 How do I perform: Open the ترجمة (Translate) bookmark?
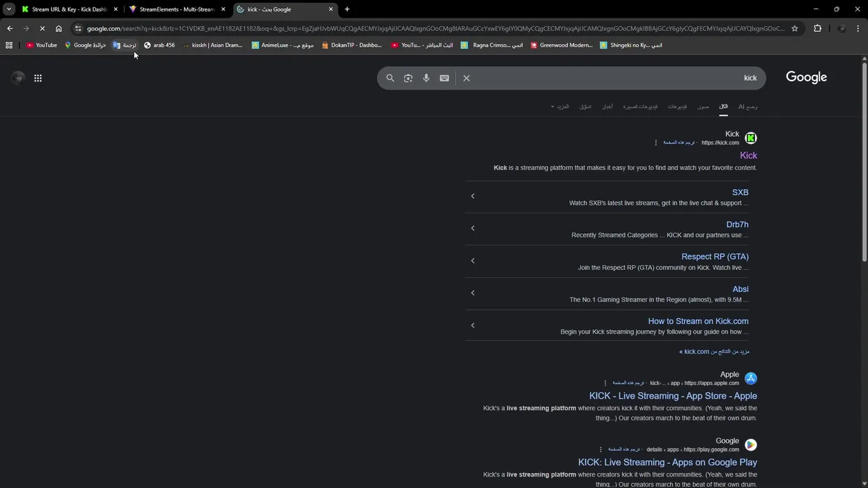pos(125,45)
